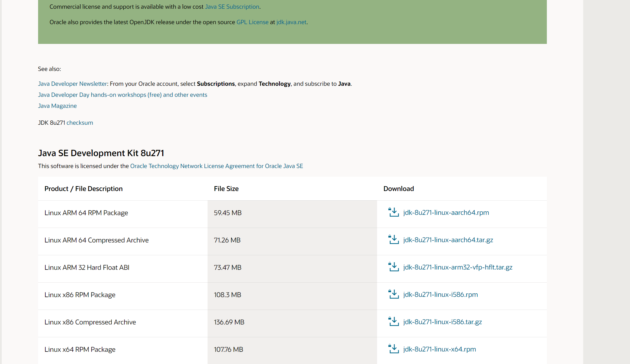Open the JDK 8u271 checksum link
This screenshot has width=630, height=364.
click(80, 123)
